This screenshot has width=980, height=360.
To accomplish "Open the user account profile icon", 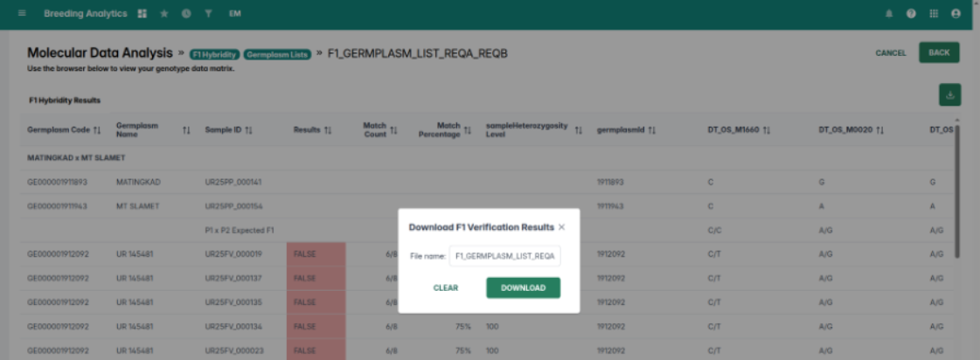I will (956, 14).
